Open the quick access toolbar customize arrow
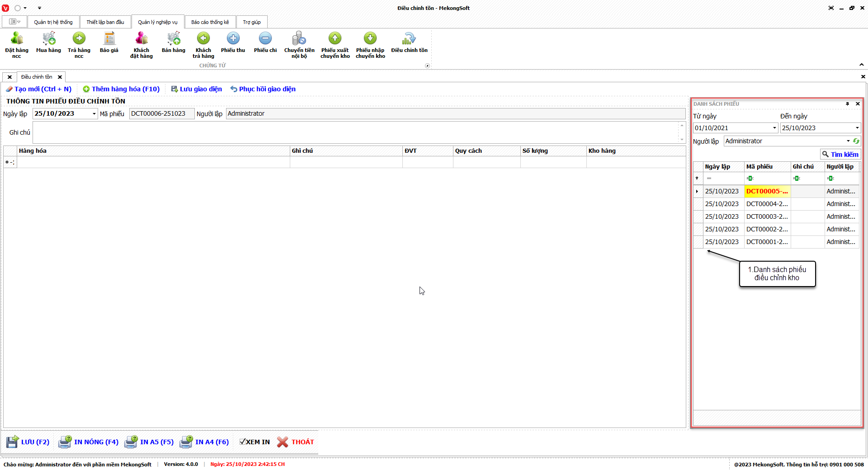 coord(39,8)
